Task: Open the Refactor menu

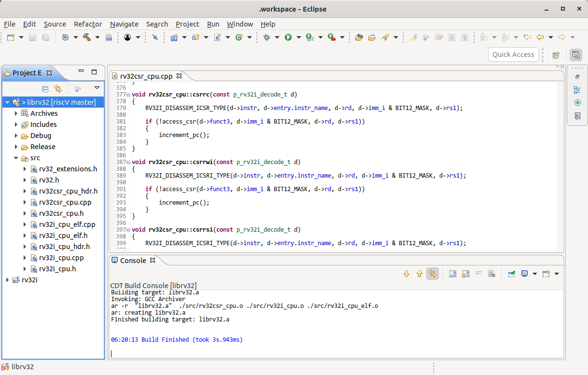Action: point(88,24)
